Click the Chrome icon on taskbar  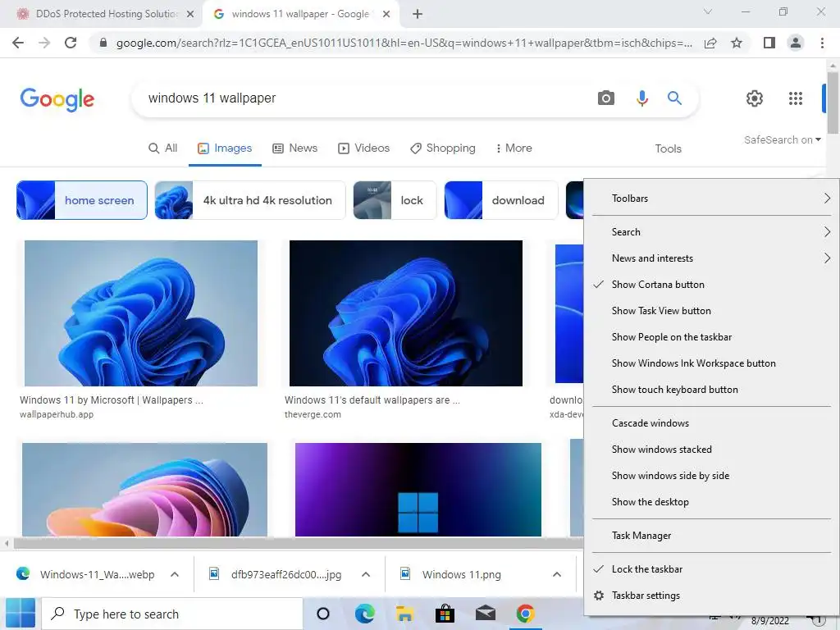(x=526, y=614)
